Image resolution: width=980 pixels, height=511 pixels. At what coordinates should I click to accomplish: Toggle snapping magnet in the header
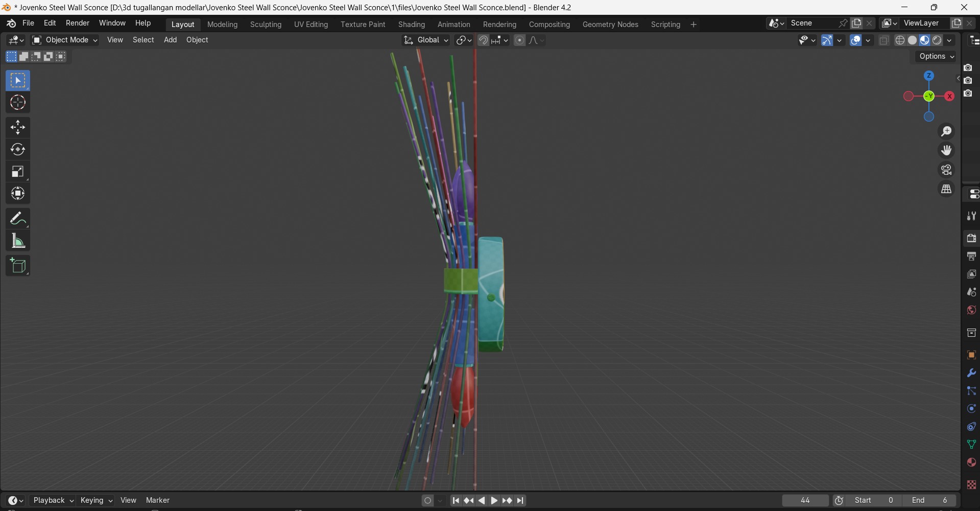(x=483, y=40)
